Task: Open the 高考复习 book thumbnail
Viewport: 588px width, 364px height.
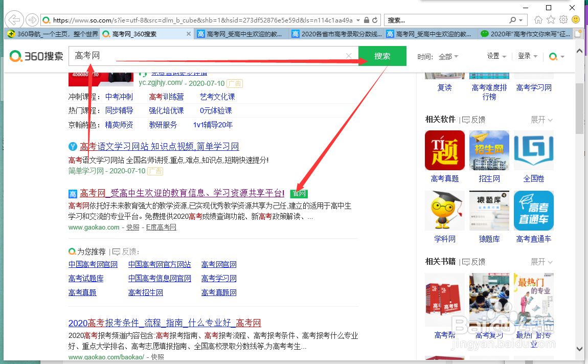Action: point(489,300)
